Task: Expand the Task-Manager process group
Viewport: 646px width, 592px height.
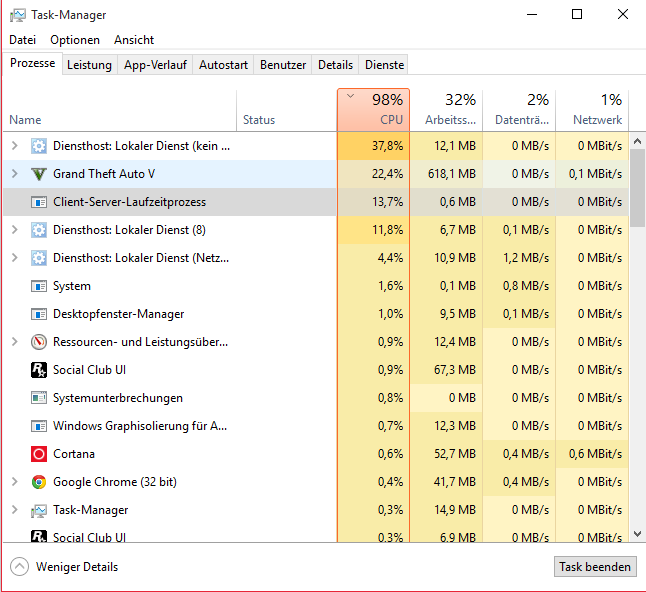Action: pyautogui.click(x=15, y=510)
